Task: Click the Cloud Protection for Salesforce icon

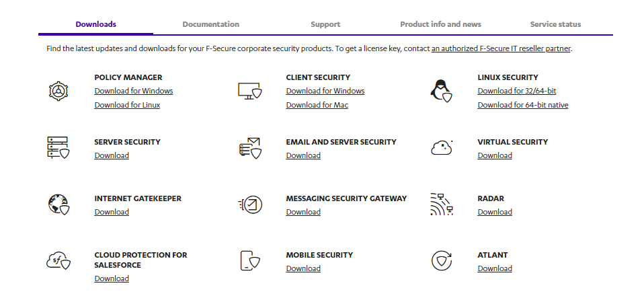Action: [x=58, y=260]
